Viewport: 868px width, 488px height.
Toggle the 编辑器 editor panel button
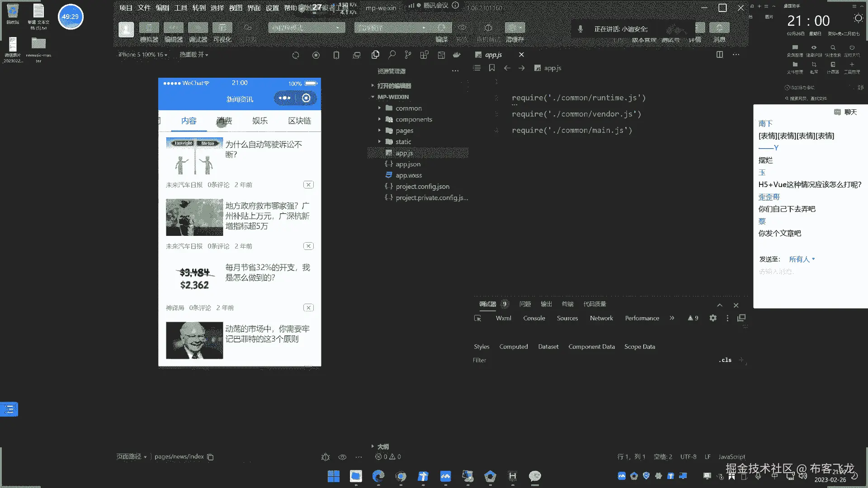[173, 28]
